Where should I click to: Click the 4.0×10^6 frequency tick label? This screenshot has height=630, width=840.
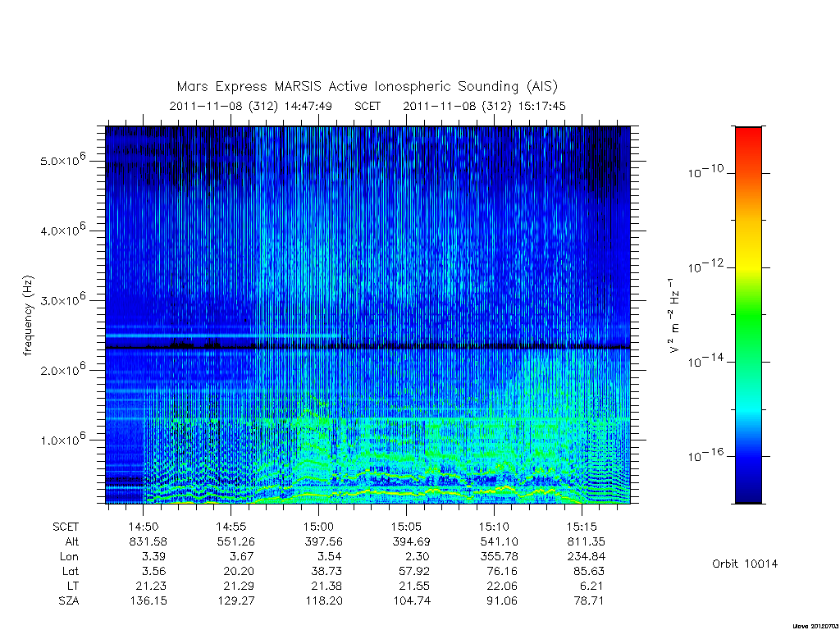(62, 230)
